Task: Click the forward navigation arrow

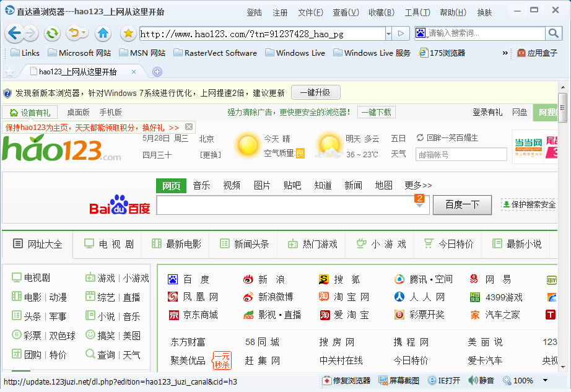Action: coord(30,33)
